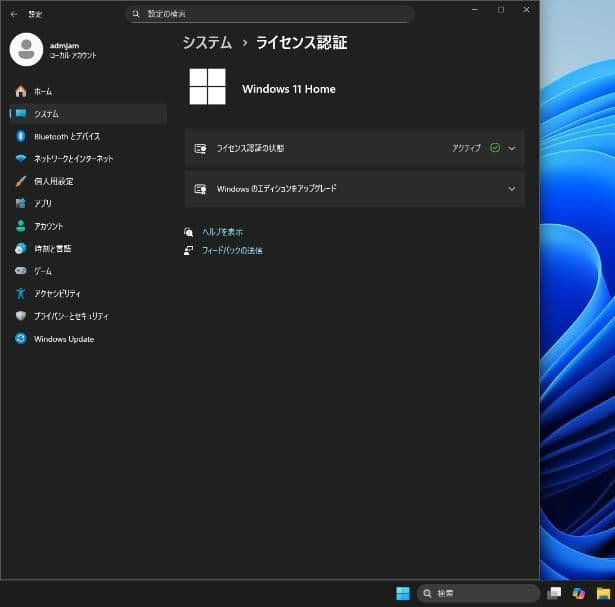The image size is (615, 607).
Task: Click the personalization brush icon
Action: [21, 181]
